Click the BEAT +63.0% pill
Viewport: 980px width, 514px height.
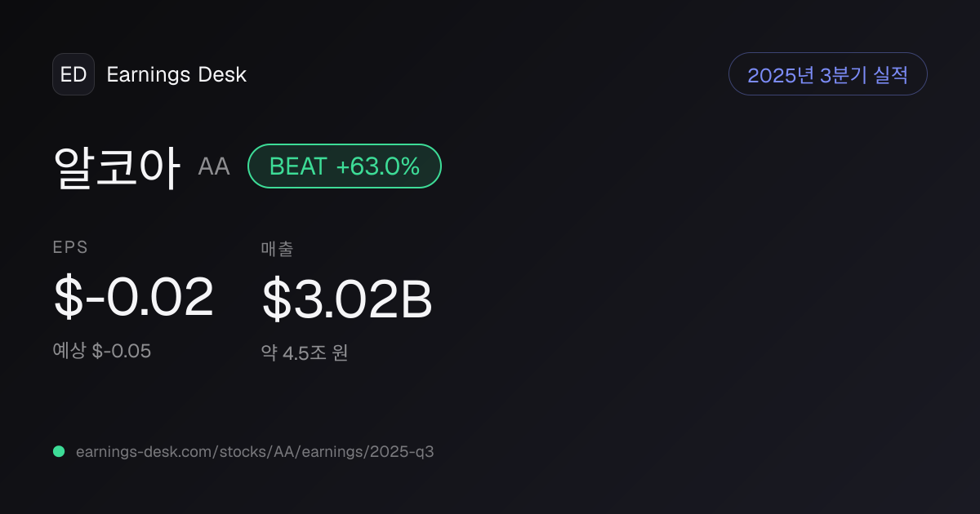point(345,166)
